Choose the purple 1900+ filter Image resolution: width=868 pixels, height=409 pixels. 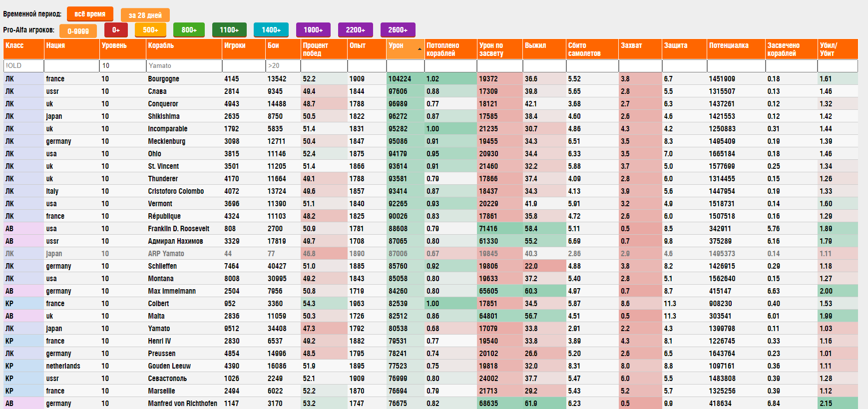[313, 30]
